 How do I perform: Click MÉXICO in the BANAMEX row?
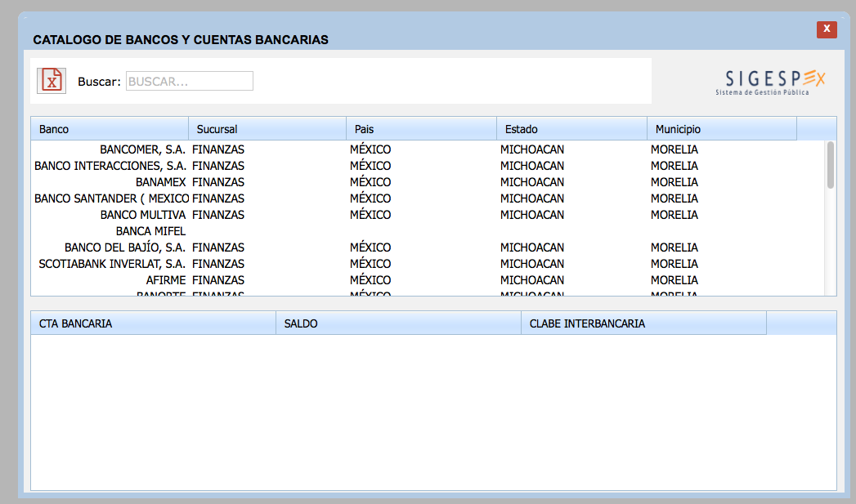click(x=370, y=182)
